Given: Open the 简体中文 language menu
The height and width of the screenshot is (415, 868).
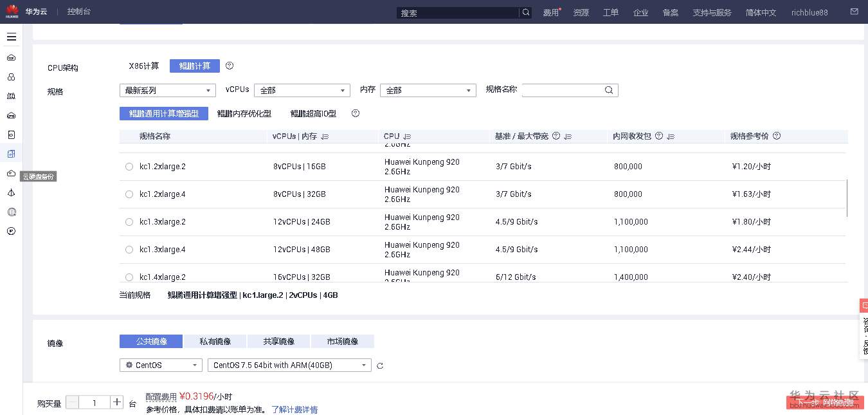Looking at the screenshot, I should pyautogui.click(x=761, y=12).
